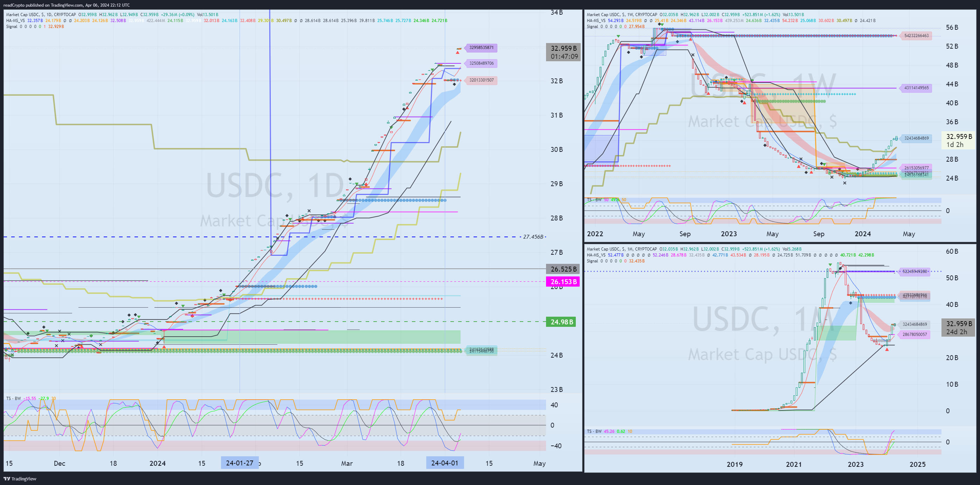Click the 32.959 B 24d 2h monthly price label
This screenshot has height=485, width=980.
[x=959, y=328]
